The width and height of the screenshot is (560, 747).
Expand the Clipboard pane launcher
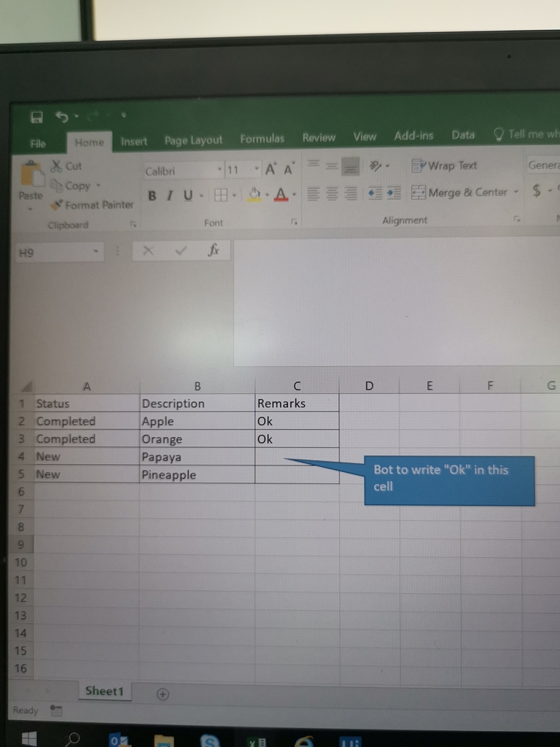133,224
